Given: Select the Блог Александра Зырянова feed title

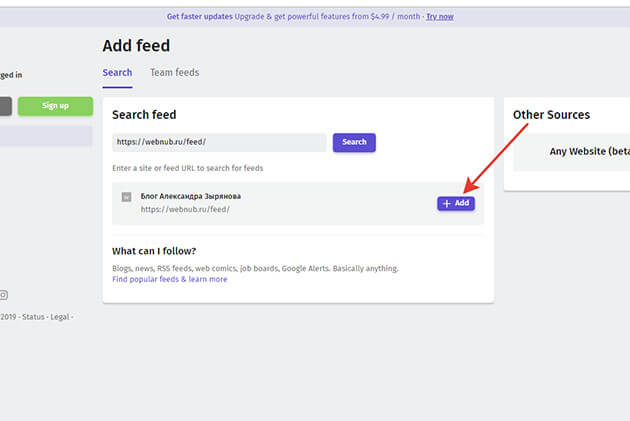Looking at the screenshot, I should coord(190,196).
